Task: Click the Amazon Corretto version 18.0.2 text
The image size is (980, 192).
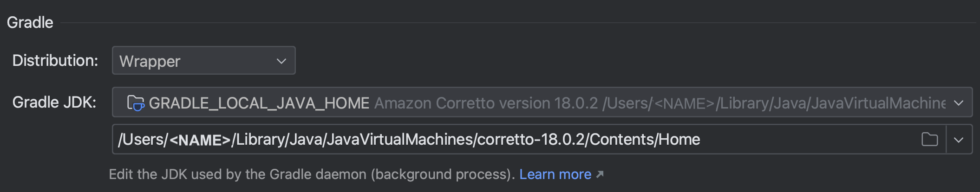Action: (x=486, y=103)
